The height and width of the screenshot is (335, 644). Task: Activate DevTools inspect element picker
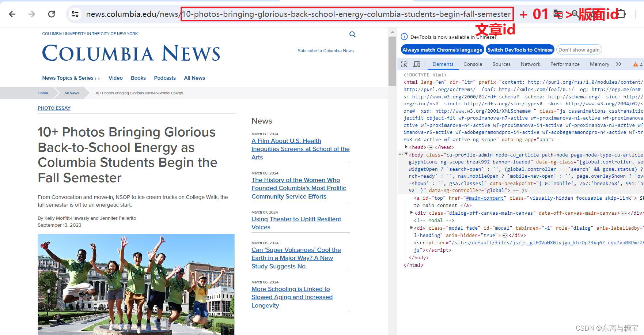404,64
